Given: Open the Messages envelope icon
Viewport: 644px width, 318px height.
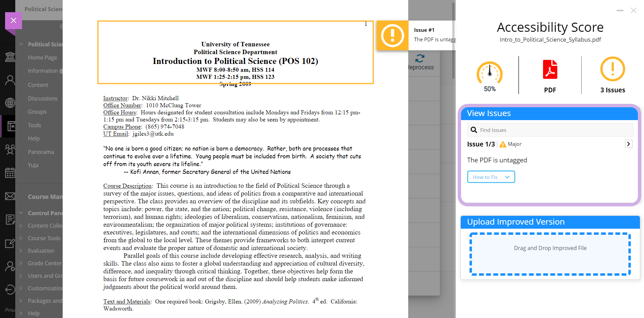Looking at the screenshot, I should 10,196.
